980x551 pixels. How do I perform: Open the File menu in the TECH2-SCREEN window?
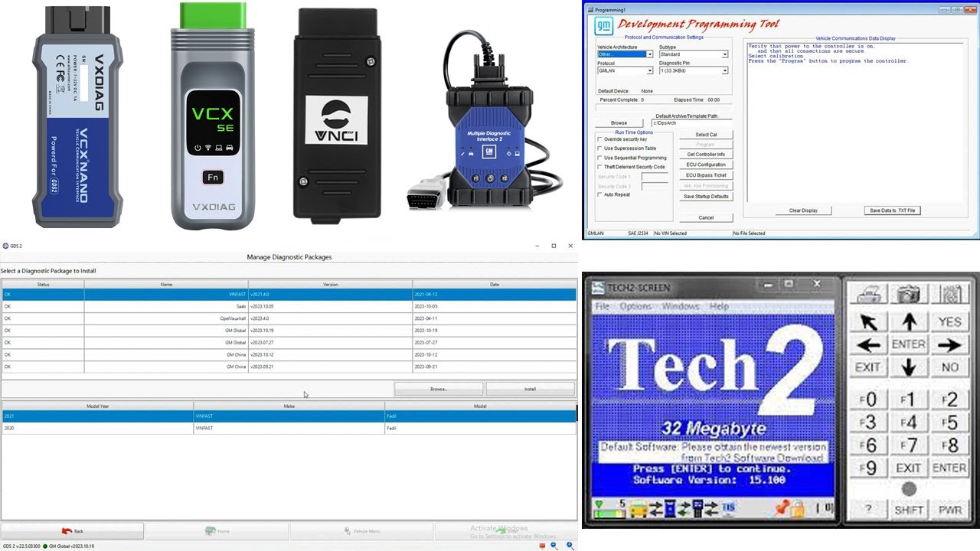[x=603, y=306]
